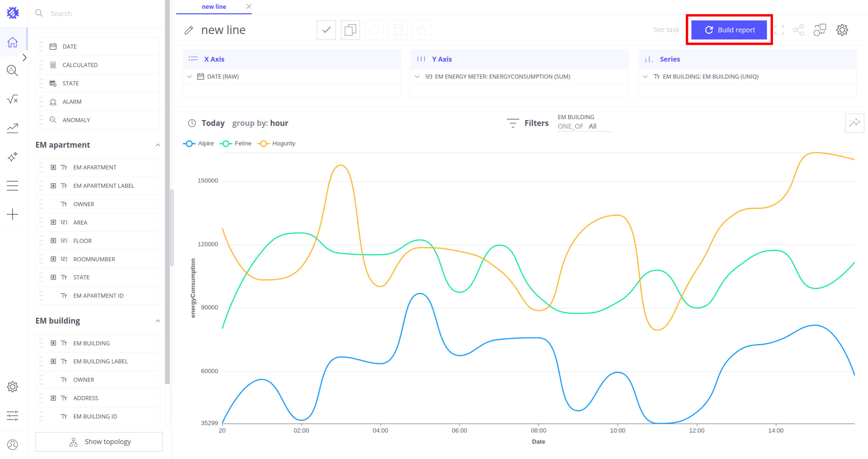Click the plus add icon in sidebar

pyautogui.click(x=13, y=214)
